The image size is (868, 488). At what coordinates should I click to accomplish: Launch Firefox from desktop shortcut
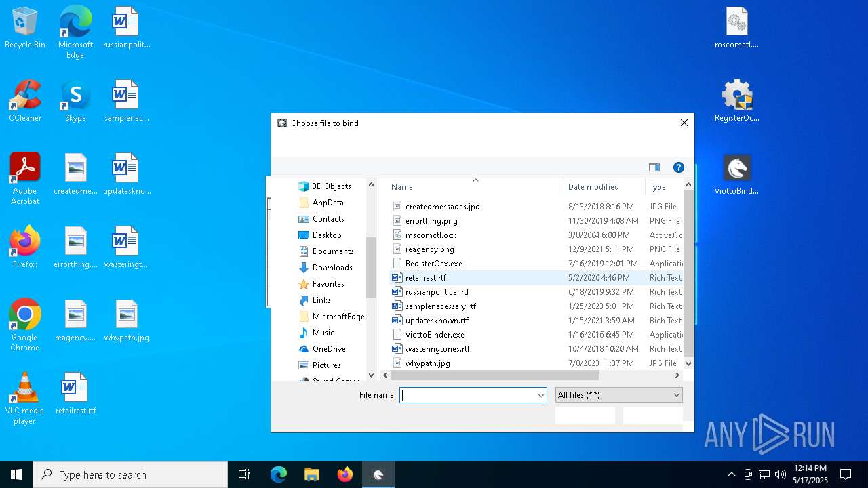(x=25, y=248)
